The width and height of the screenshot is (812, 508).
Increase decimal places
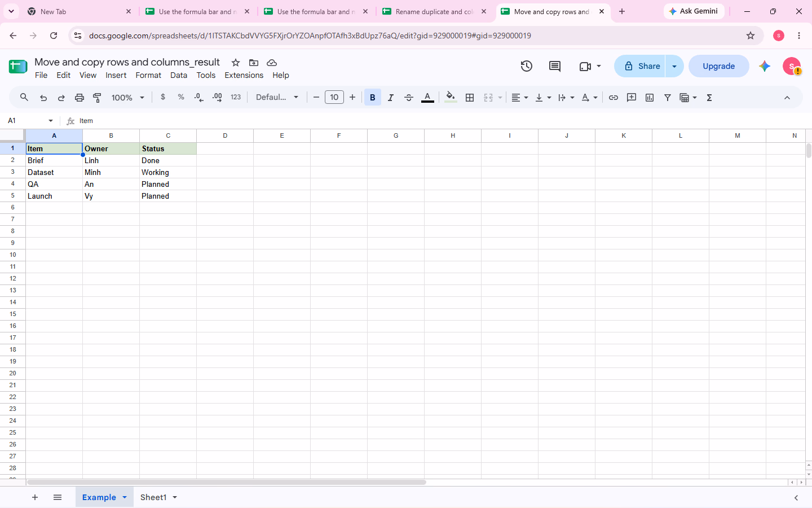[x=217, y=98]
